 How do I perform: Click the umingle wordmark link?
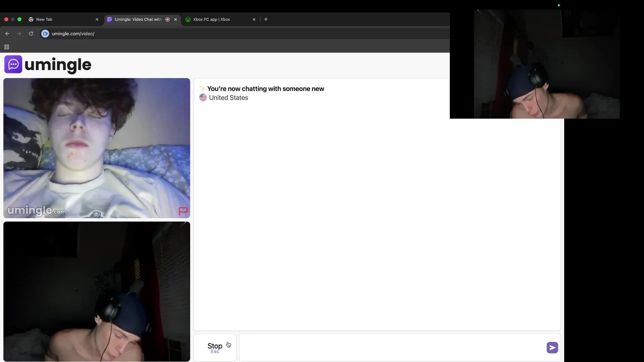(x=58, y=65)
